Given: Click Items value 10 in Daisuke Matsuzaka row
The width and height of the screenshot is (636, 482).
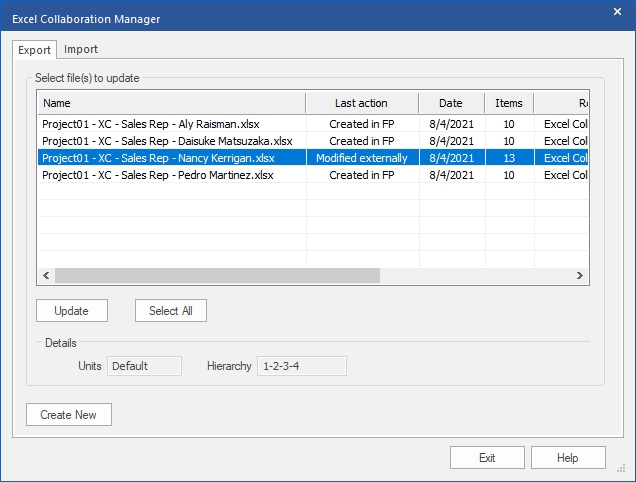Looking at the screenshot, I should click(x=509, y=141).
